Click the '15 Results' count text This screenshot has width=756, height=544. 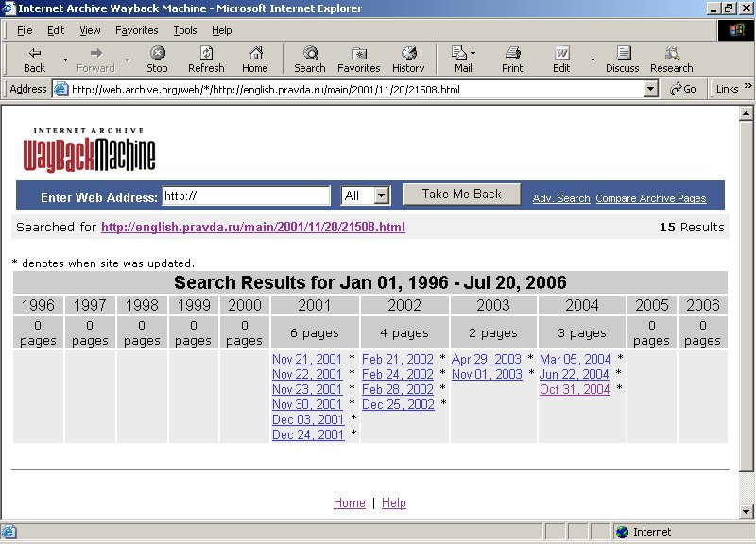(692, 227)
